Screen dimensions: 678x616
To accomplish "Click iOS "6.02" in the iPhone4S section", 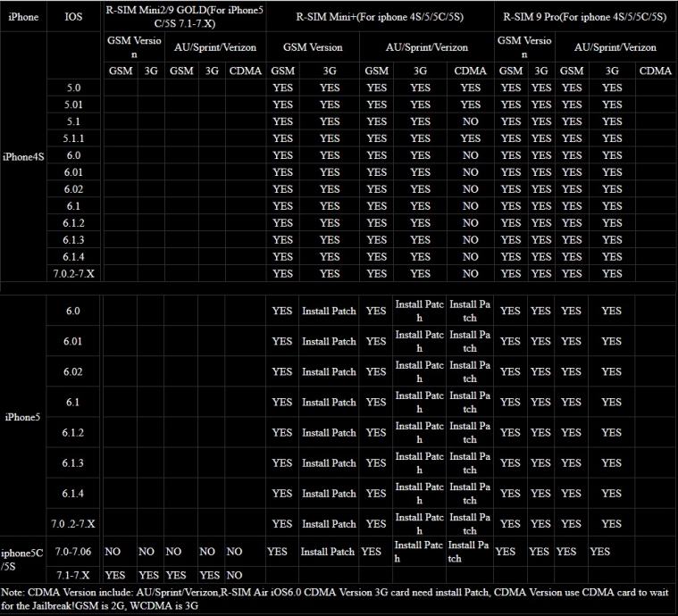I will (x=73, y=189).
